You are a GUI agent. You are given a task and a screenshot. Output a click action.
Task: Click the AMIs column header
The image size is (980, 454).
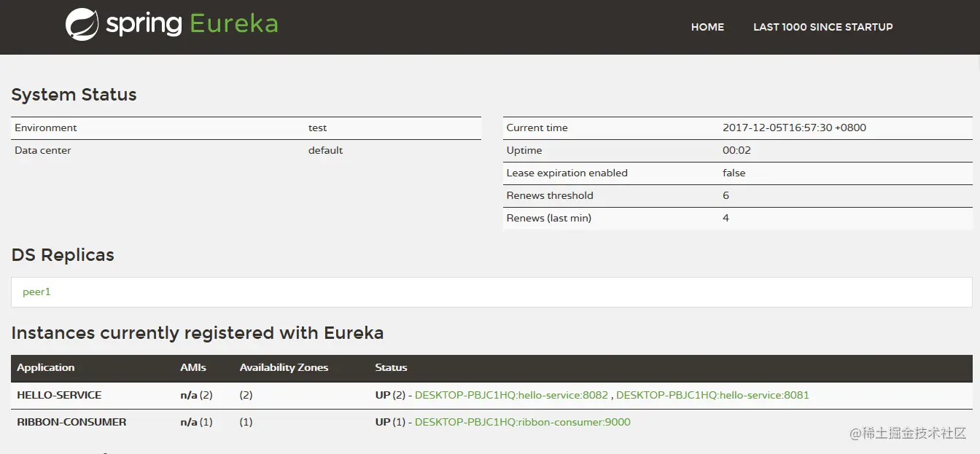point(193,367)
